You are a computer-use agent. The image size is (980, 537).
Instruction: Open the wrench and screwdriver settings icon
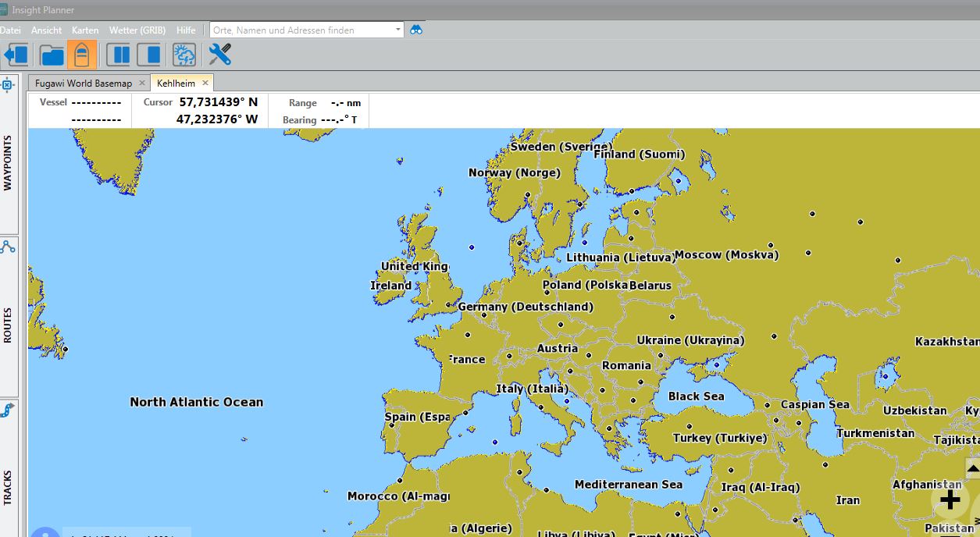(x=219, y=55)
